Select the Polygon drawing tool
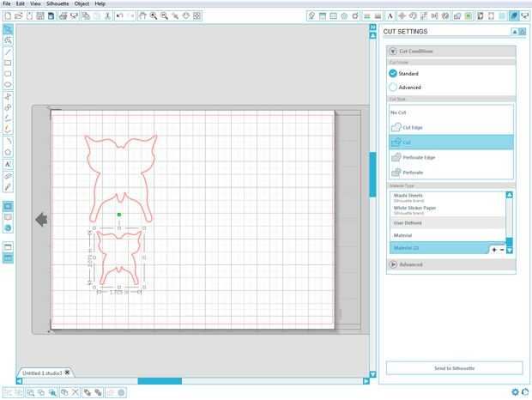Image resolution: width=532 pixels, height=400 pixels. tap(8, 152)
